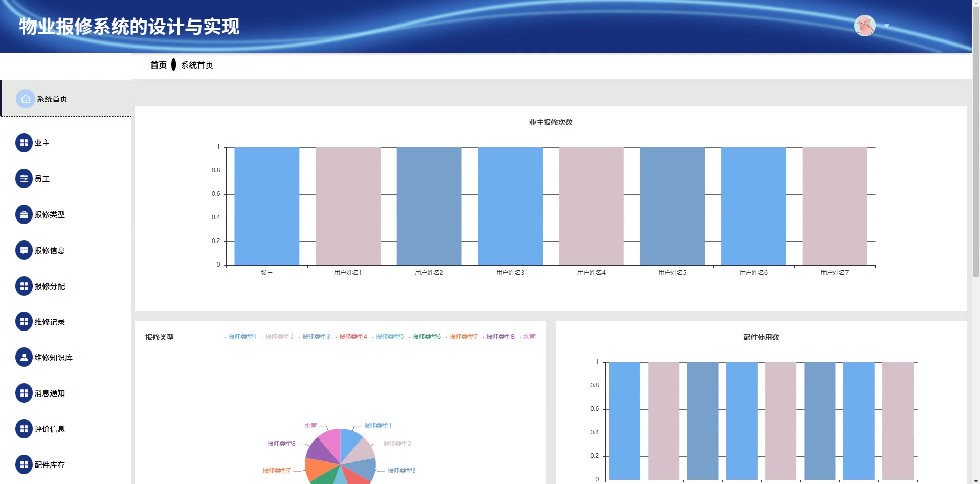
Task: Go to 首页 in the breadcrumb
Action: click(159, 65)
